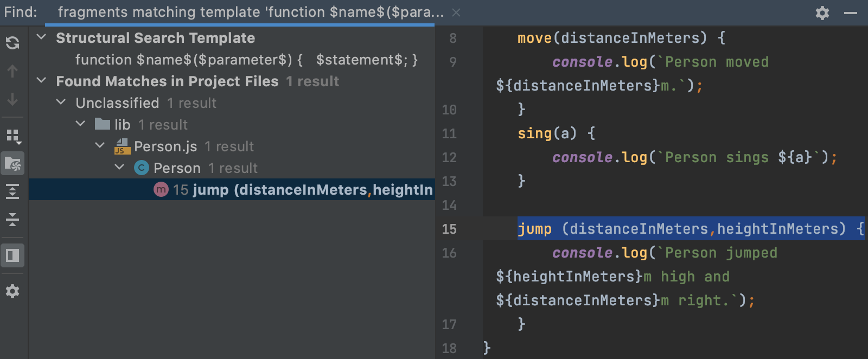Select the fragments matching template tab
Viewport: 868px width, 359px height.
coord(250,12)
